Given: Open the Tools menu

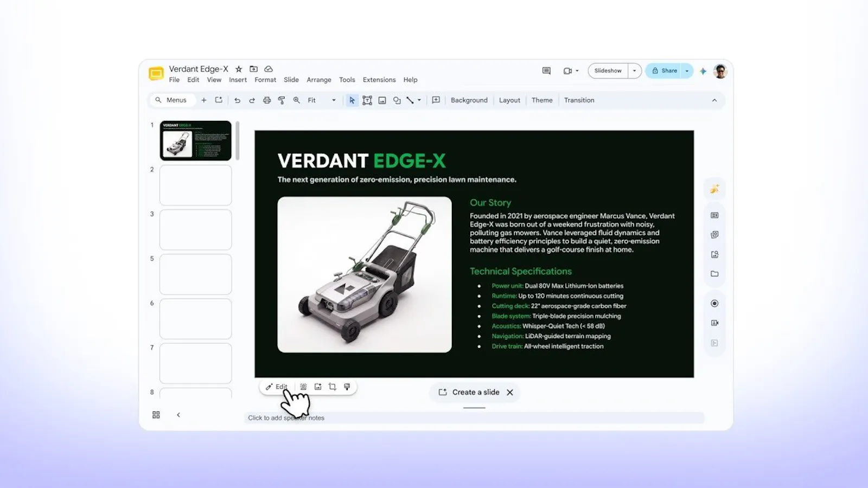Looking at the screenshot, I should click(x=347, y=80).
